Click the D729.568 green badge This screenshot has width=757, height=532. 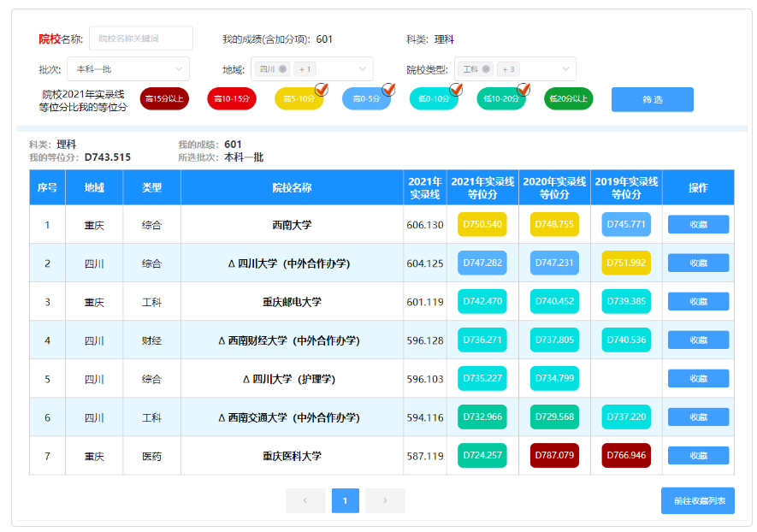(554, 417)
